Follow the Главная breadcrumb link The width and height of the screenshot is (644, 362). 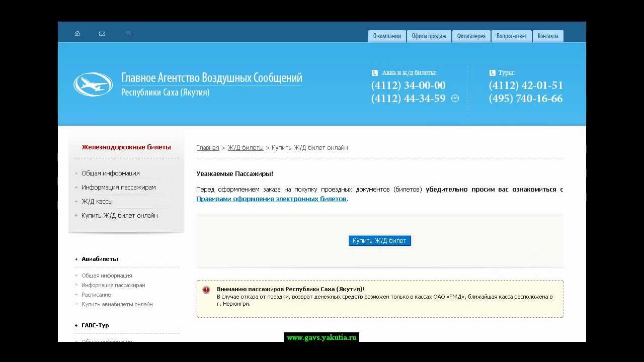click(x=208, y=148)
